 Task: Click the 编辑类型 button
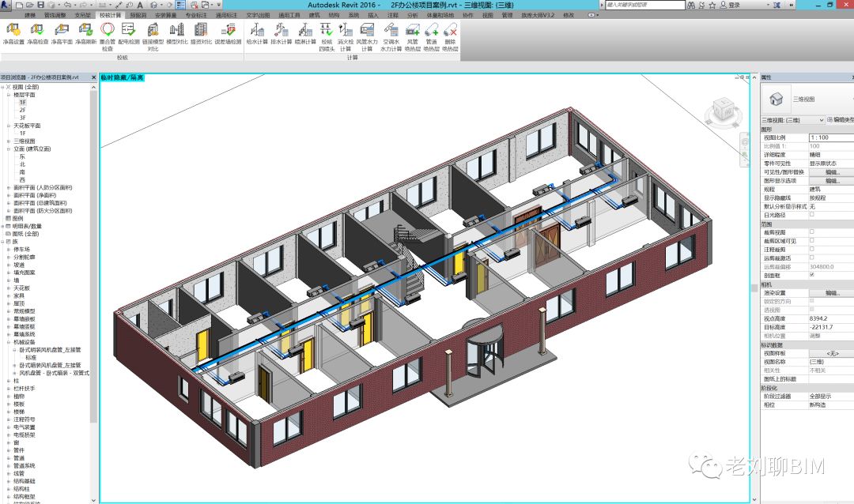(x=841, y=120)
